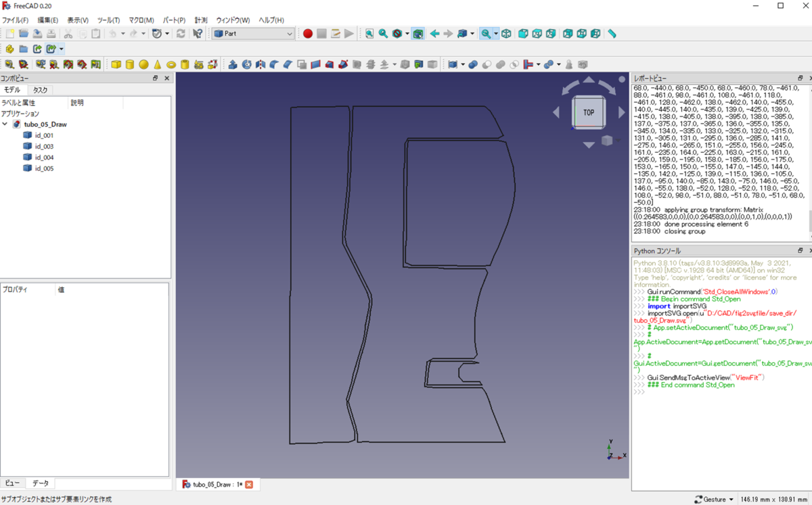Viewport: 812px width, 505px height.
Task: Create a Cone primitive
Action: [x=157, y=64]
